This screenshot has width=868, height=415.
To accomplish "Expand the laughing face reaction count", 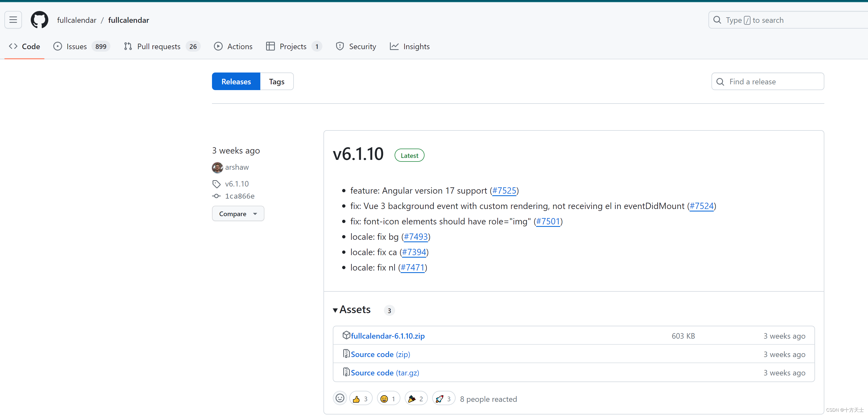I will (x=388, y=398).
